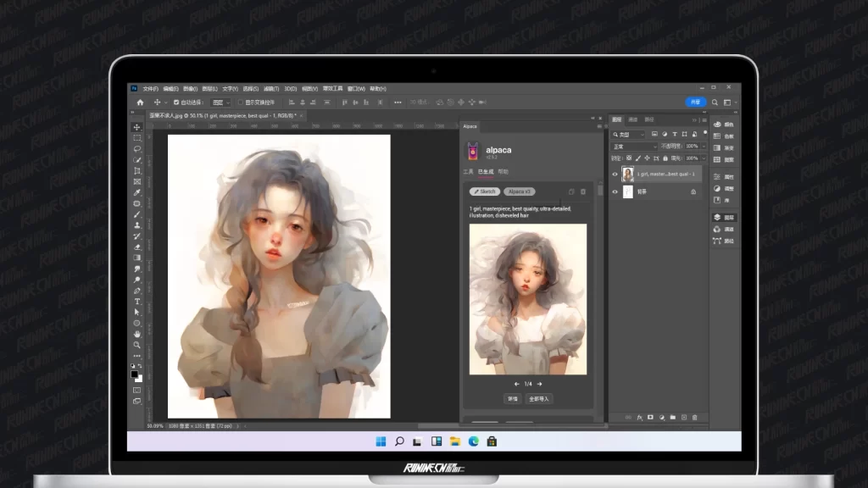Viewport: 868px width, 488px height.
Task: Open the 文件(F) menu
Action: (150, 88)
